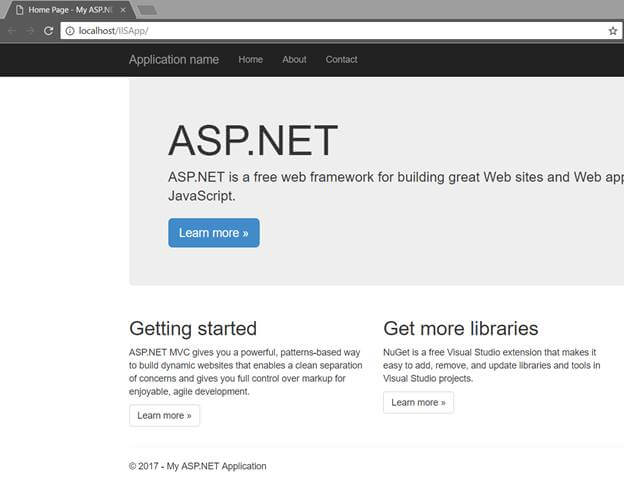
Task: Click the browser back arrow
Action: point(12,31)
